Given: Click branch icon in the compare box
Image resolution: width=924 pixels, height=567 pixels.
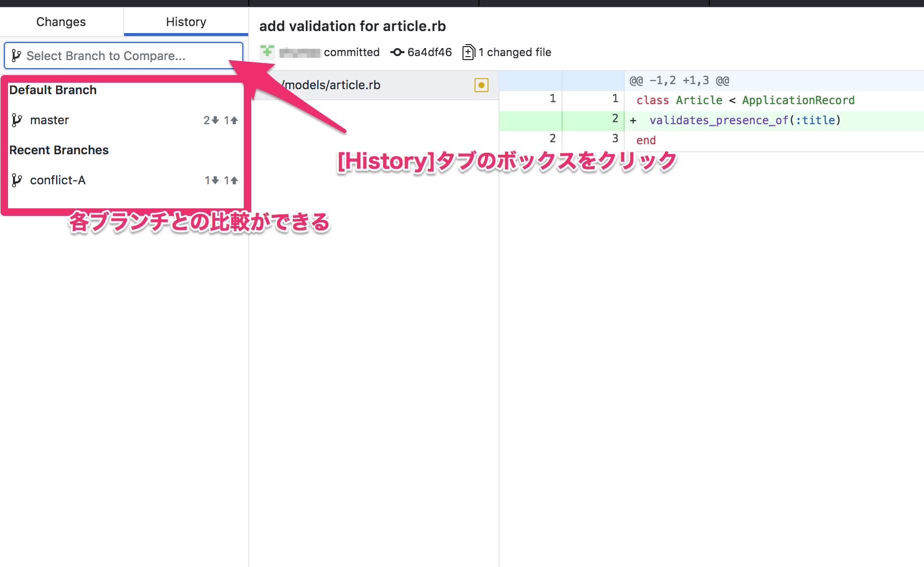Looking at the screenshot, I should [x=16, y=56].
